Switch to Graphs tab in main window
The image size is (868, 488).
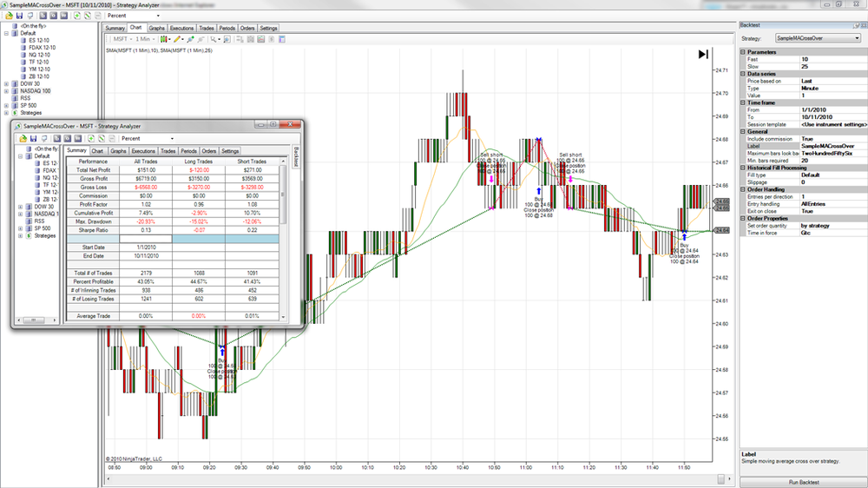[x=156, y=29]
